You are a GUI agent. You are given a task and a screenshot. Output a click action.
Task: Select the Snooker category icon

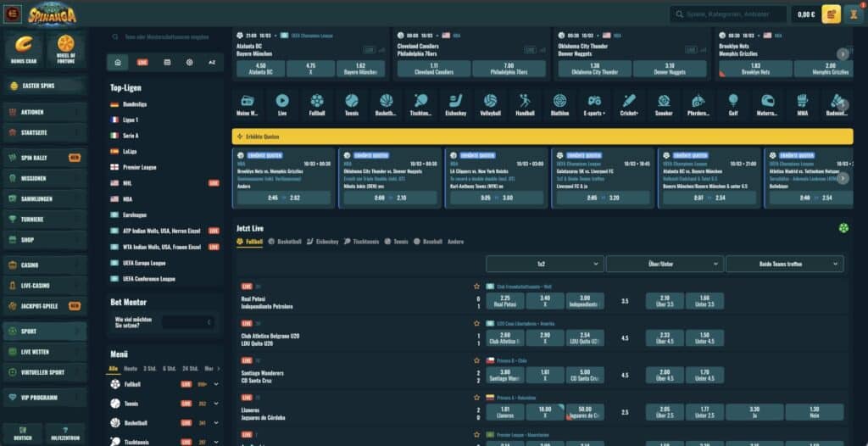(664, 104)
